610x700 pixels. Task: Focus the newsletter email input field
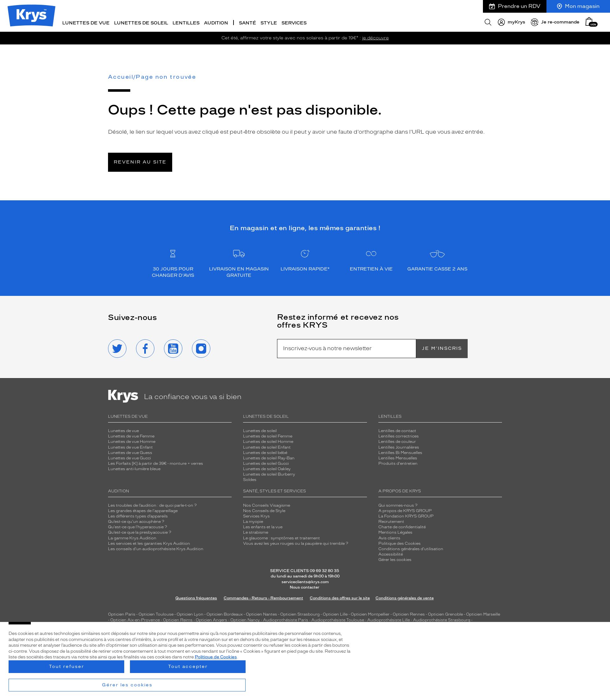tap(347, 348)
